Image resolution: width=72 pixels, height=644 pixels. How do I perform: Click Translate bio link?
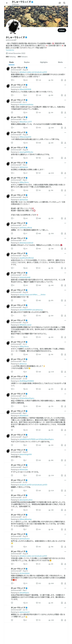(x=10, y=50)
